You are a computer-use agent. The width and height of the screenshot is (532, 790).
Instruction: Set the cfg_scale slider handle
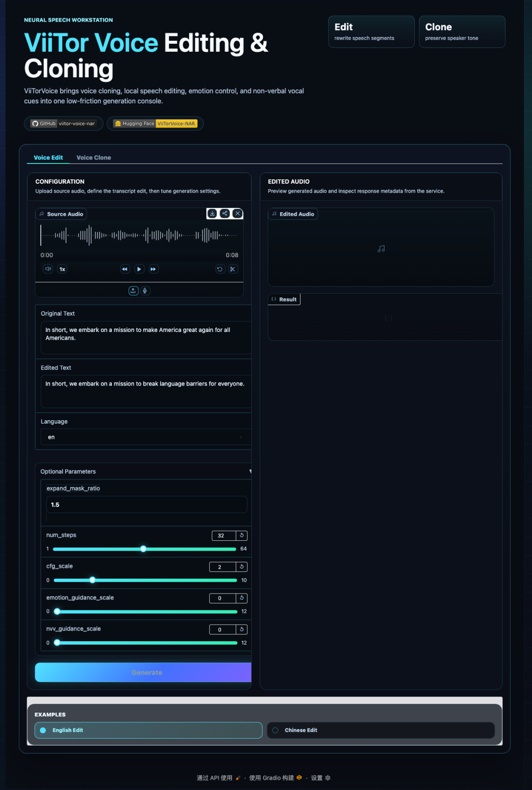92,580
